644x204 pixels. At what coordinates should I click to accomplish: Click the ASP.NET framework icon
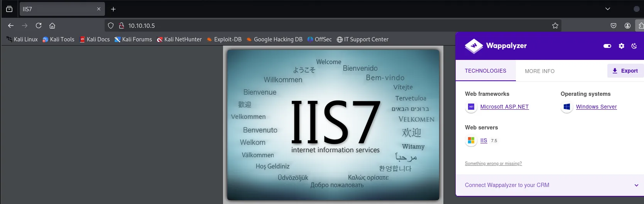(471, 107)
